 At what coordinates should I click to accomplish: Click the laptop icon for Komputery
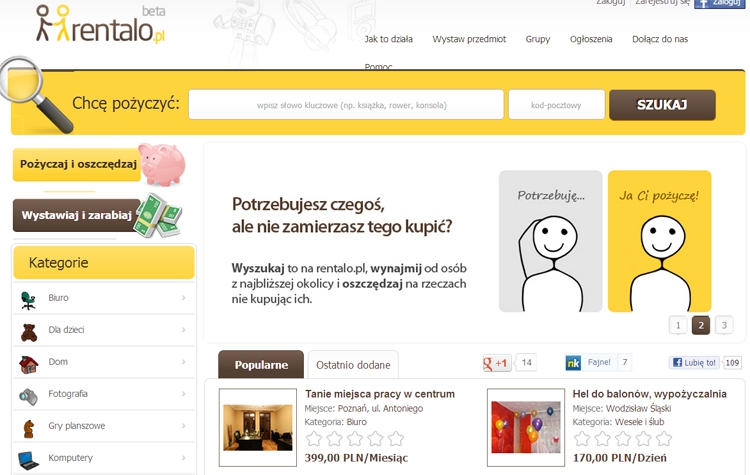pos(29,459)
